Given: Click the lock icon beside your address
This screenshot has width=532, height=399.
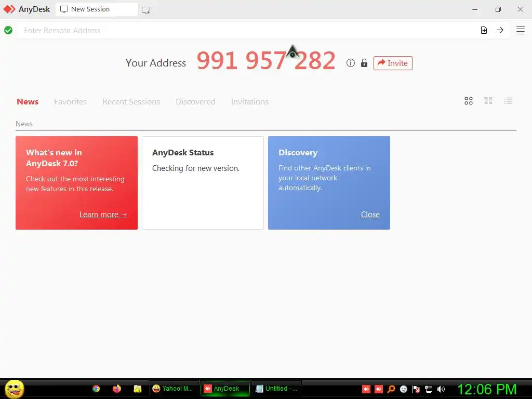Looking at the screenshot, I should point(364,63).
